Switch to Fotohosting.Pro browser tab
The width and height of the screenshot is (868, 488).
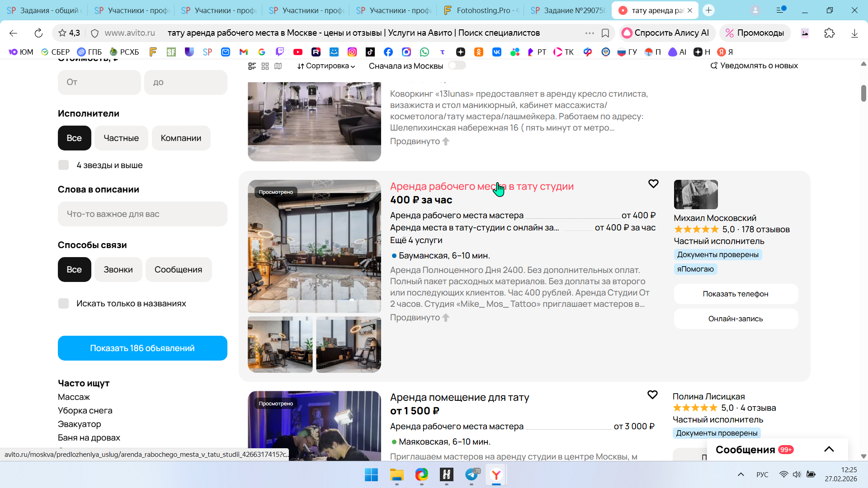[x=482, y=10]
